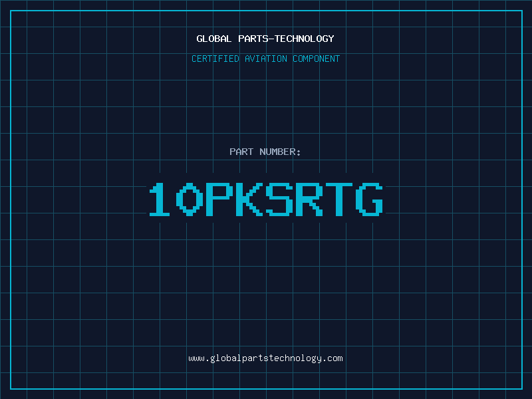Select the CERTIFIED AVIATION COMPONENT subtitle
532x399 pixels.
tap(265, 59)
